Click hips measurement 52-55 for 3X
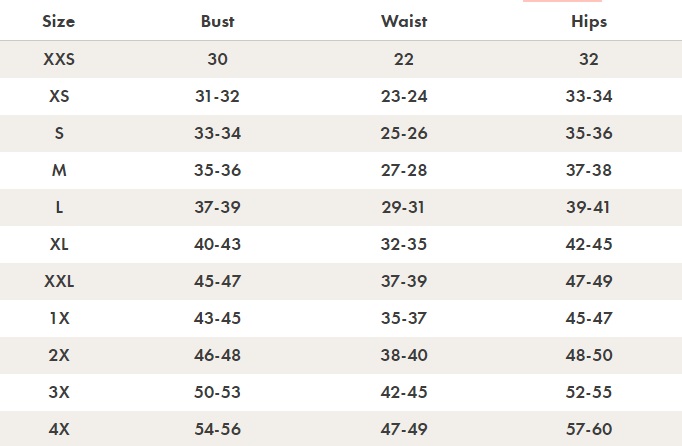This screenshot has width=682, height=446. click(x=589, y=392)
